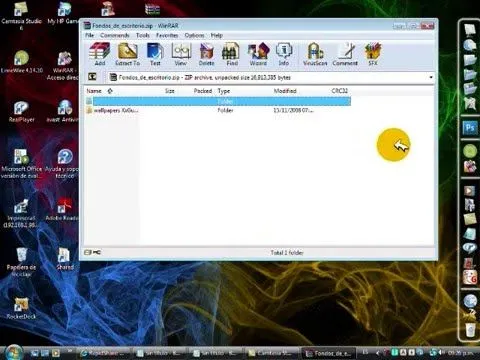
Task: Select Ayuda y soporte técnico desktop icon
Action: click(x=63, y=163)
